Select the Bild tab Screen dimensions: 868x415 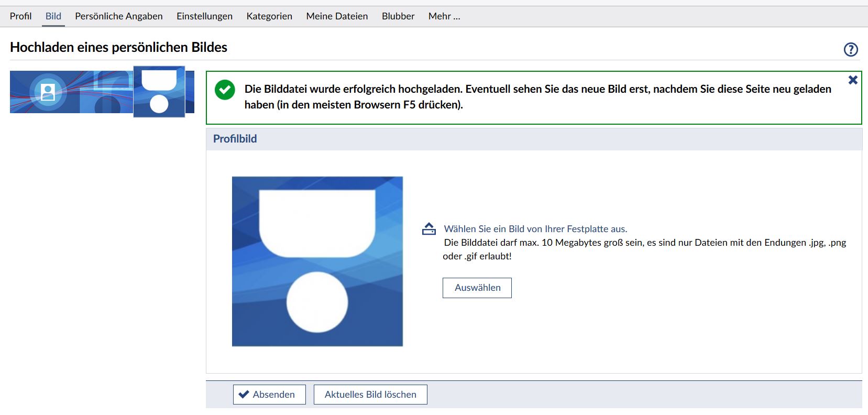point(53,16)
